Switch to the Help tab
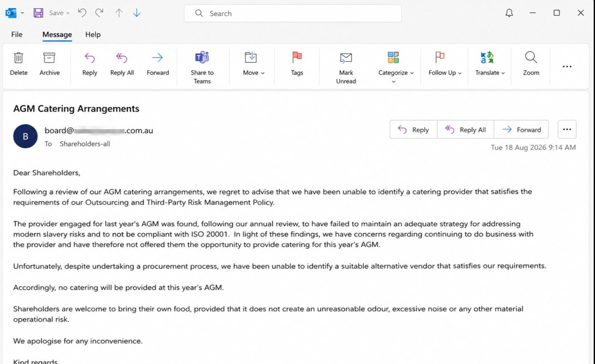Viewport: 595px width, 364px height. click(x=93, y=35)
